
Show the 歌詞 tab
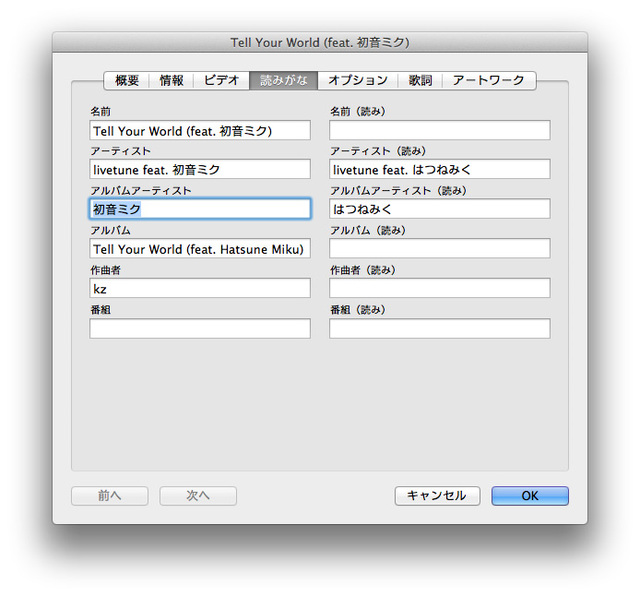coord(420,80)
